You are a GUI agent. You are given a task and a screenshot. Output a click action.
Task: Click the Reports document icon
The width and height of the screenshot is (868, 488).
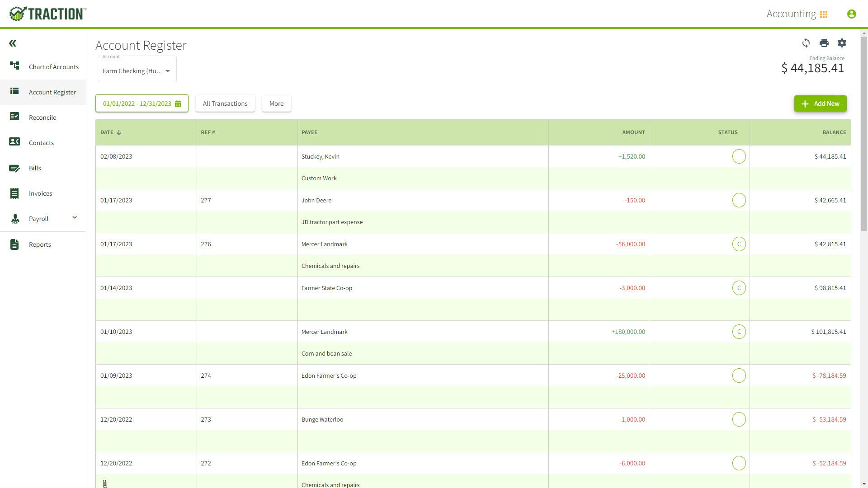14,244
